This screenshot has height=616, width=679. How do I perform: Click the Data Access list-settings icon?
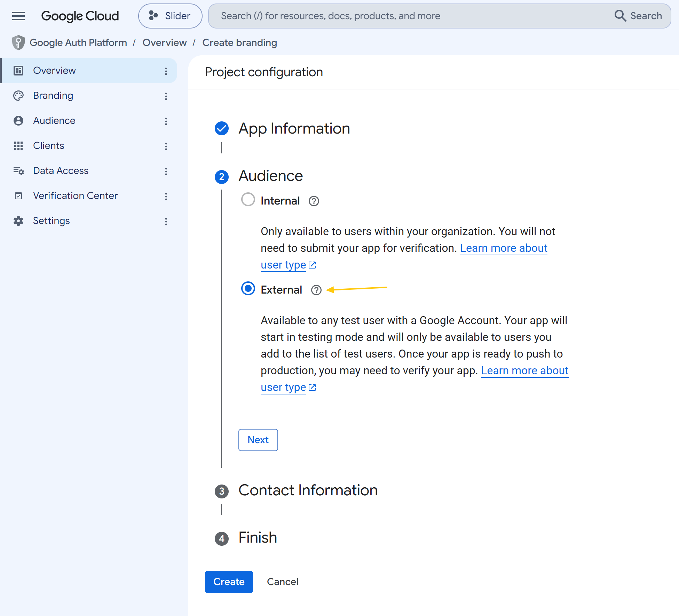pyautogui.click(x=18, y=171)
